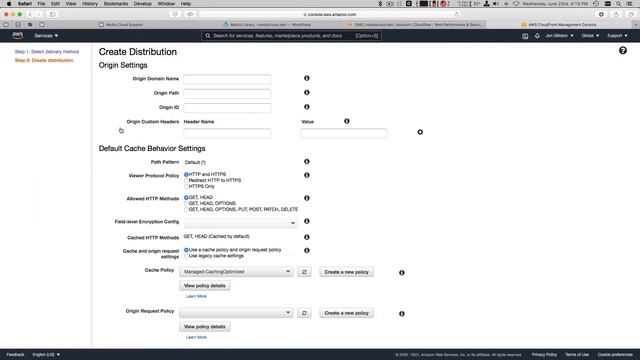Image resolution: width=640 pixels, height=360 pixels.
Task: Open info tooltip for Origin Request Policy
Action: point(402,314)
